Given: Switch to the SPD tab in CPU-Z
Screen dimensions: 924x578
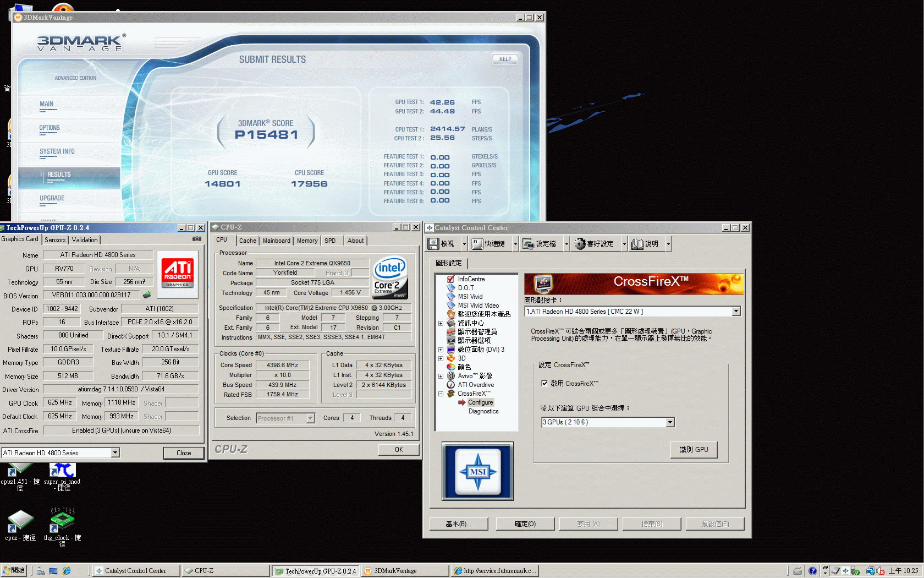Looking at the screenshot, I should click(330, 241).
